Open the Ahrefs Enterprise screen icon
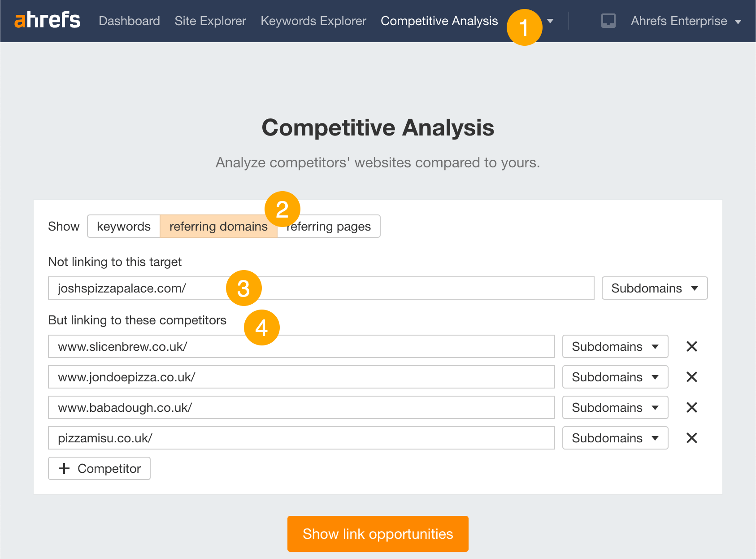This screenshot has height=559, width=756. (608, 21)
